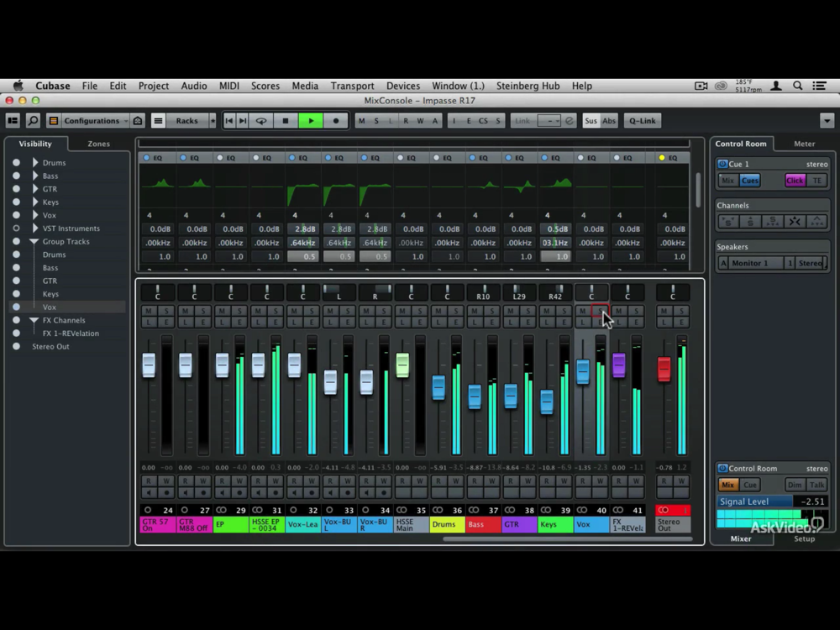Click the Stereo Out red fader
This screenshot has height=630, width=840.
tap(664, 369)
